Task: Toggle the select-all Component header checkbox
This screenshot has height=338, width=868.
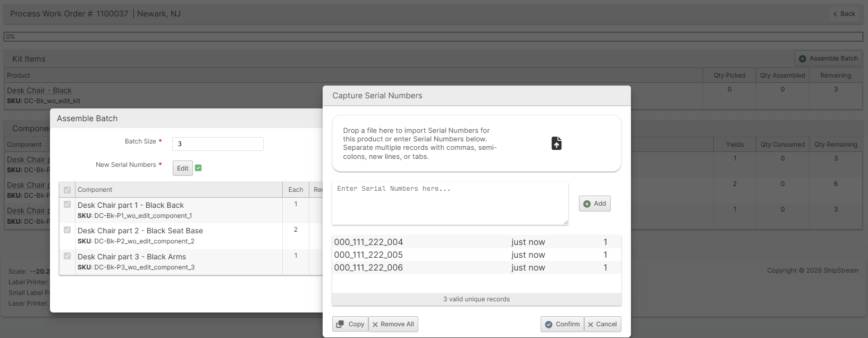Action: pyautogui.click(x=68, y=190)
